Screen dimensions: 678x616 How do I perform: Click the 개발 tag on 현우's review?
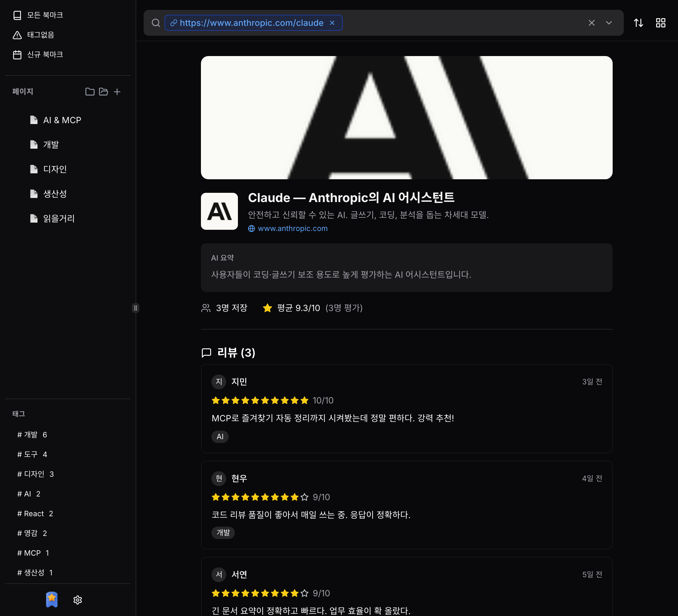[223, 533]
